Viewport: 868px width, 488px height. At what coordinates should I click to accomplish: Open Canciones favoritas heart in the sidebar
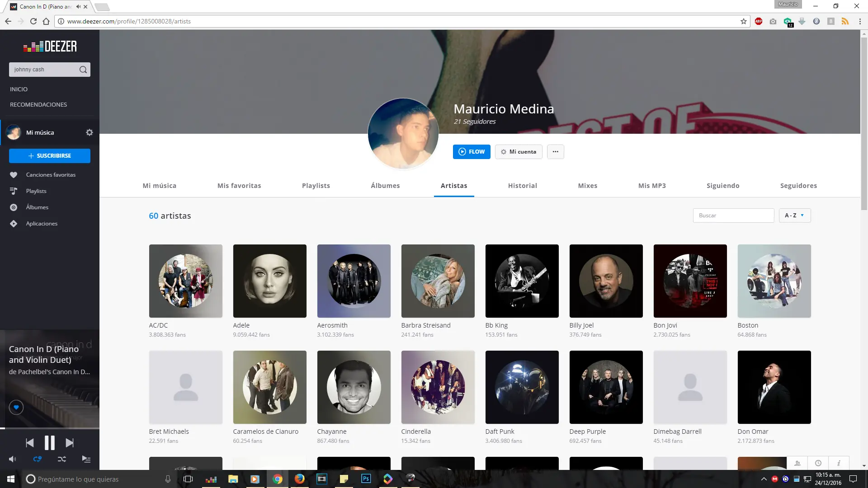tap(14, 175)
